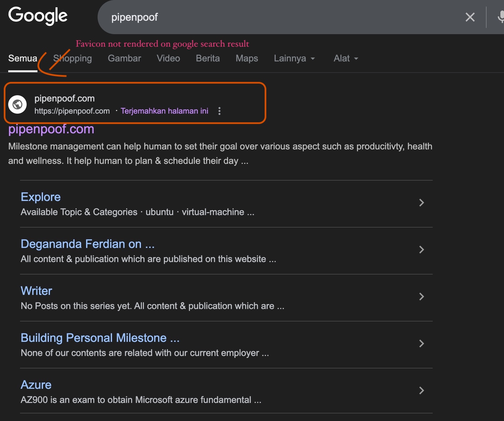Switch to the Video tab
Screen dimensions: 504x421
point(168,58)
